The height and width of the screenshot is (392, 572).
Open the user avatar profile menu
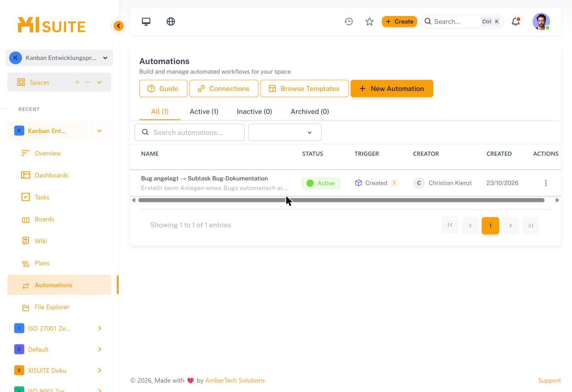[x=541, y=21]
